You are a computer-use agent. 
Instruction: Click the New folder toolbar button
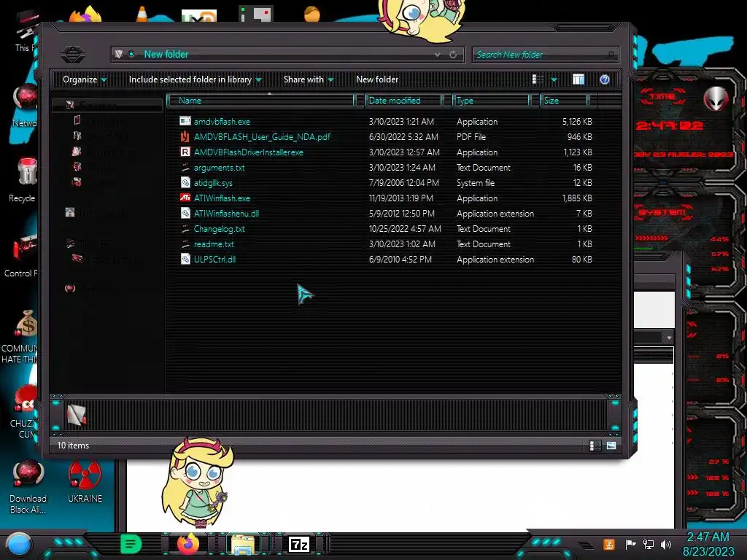[377, 79]
